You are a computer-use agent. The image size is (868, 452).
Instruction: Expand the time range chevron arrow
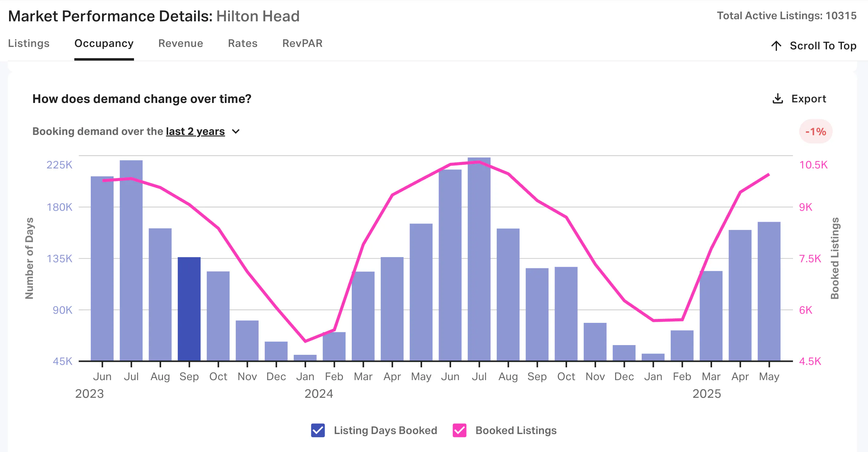(236, 132)
